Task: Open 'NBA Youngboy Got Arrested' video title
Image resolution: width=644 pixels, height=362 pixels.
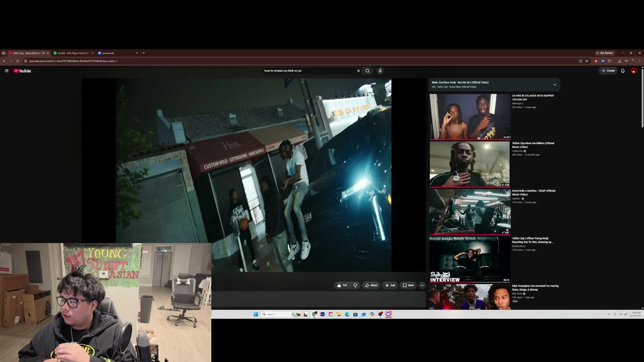Action: (x=535, y=288)
